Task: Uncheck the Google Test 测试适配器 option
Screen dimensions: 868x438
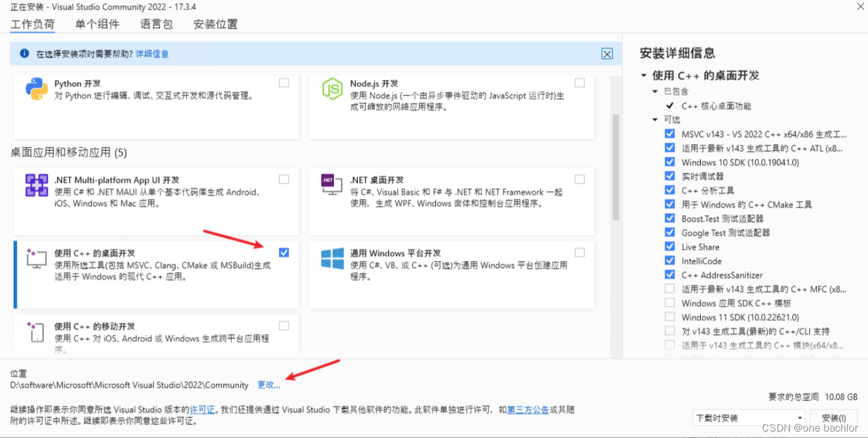Action: coord(670,233)
